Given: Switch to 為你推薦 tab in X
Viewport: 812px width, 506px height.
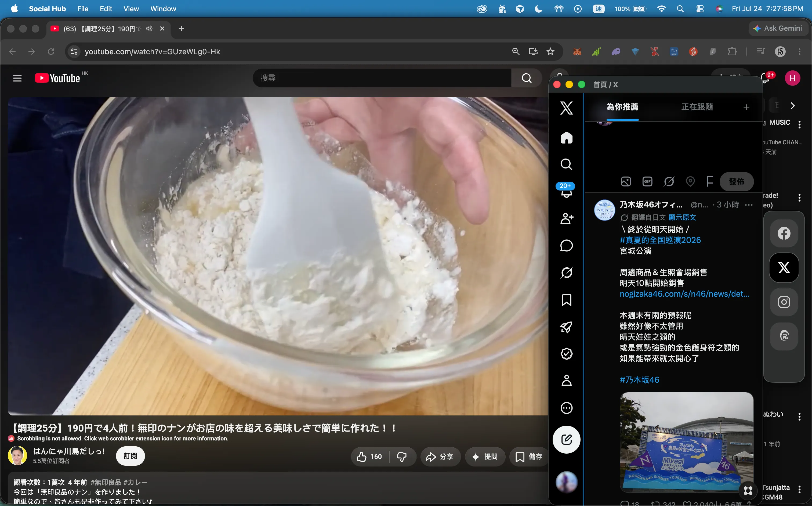Looking at the screenshot, I should tap(622, 107).
